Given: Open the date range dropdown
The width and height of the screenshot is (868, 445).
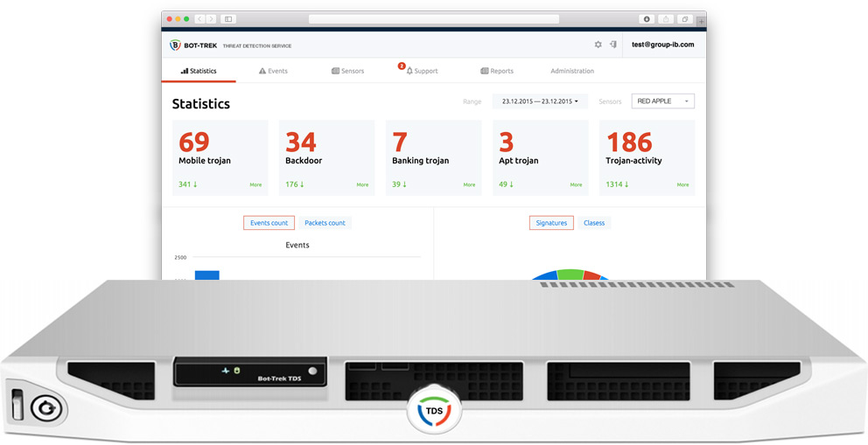Looking at the screenshot, I should (540, 101).
